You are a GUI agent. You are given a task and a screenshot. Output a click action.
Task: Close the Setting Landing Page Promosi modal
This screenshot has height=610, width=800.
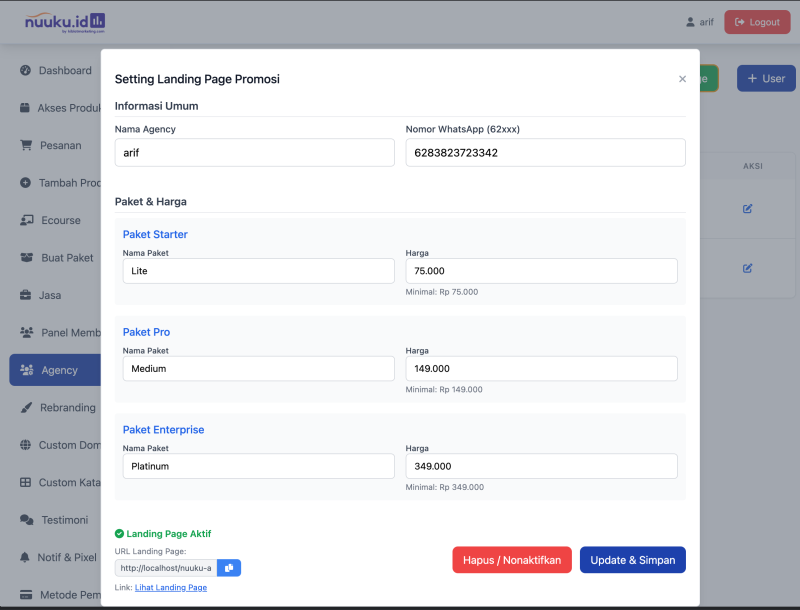[682, 79]
